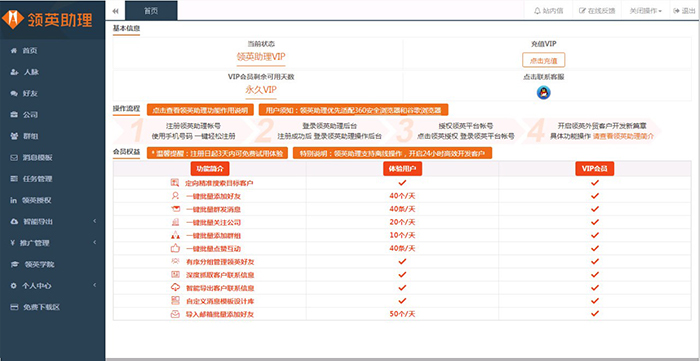The height and width of the screenshot is (361, 700).
Task: Click the 点击充值 recharge button
Action: point(543,60)
